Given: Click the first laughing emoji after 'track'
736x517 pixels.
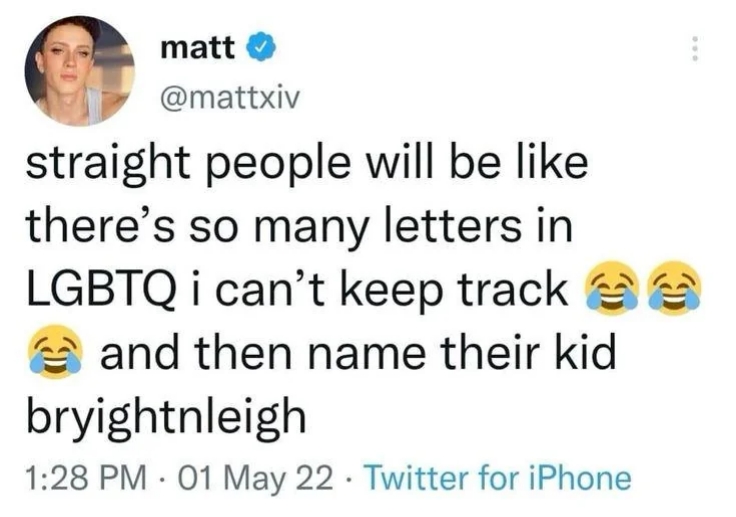Looking at the screenshot, I should pos(610,287).
